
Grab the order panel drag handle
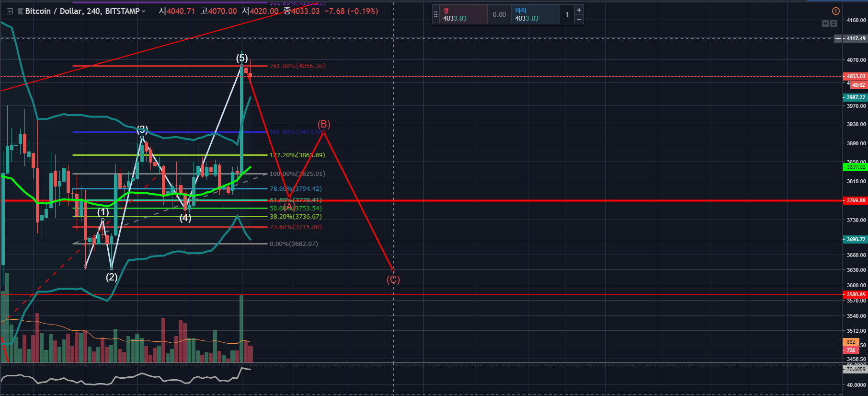pyautogui.click(x=435, y=14)
